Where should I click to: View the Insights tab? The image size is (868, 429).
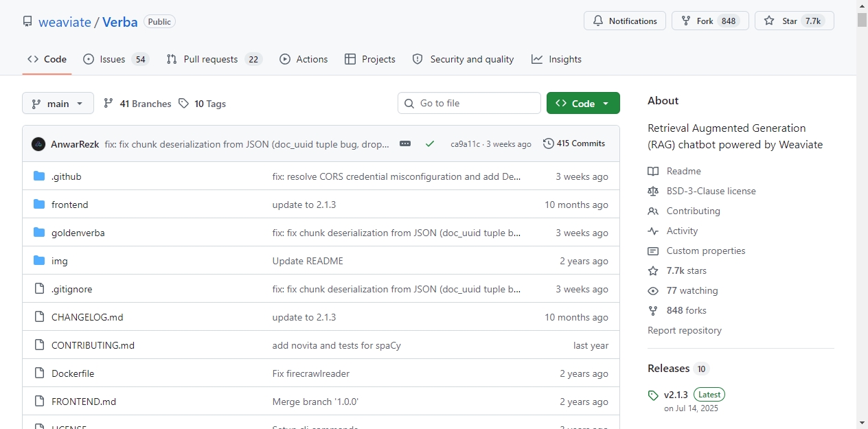tap(556, 59)
